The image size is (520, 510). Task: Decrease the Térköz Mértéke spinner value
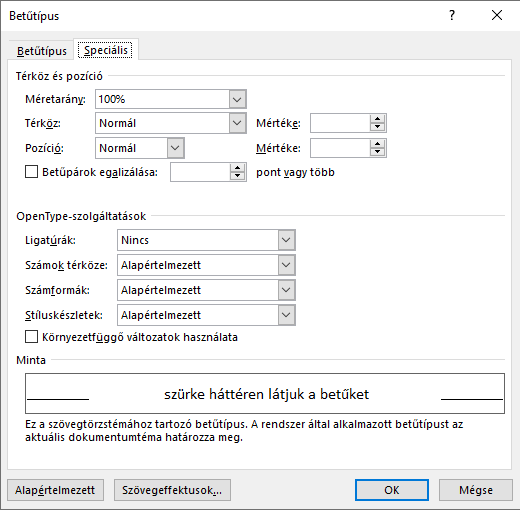(377, 127)
